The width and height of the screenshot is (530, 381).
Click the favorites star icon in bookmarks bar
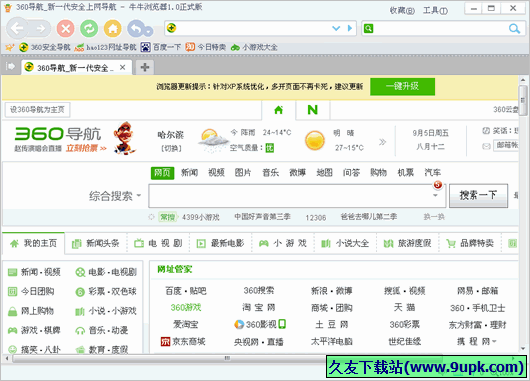[x=9, y=47]
